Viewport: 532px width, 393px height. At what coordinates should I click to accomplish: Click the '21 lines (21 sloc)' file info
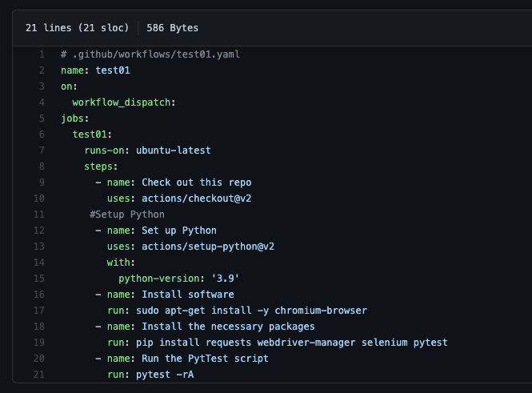(78, 28)
